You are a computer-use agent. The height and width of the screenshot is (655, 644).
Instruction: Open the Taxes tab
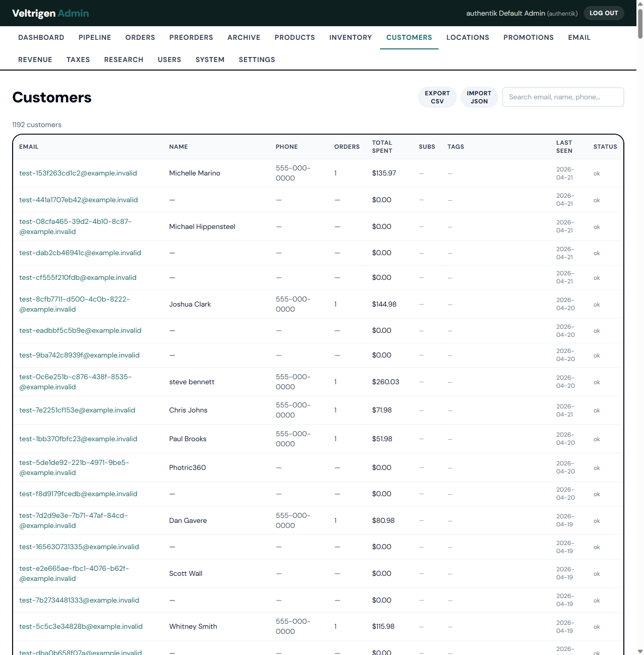(78, 59)
